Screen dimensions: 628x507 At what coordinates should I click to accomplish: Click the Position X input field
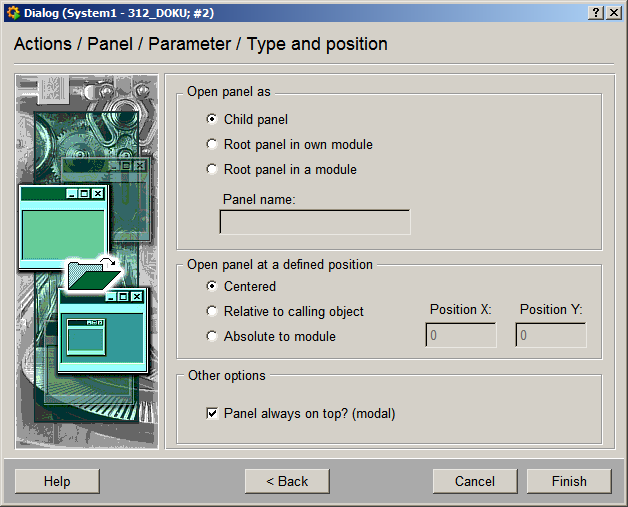(x=461, y=335)
